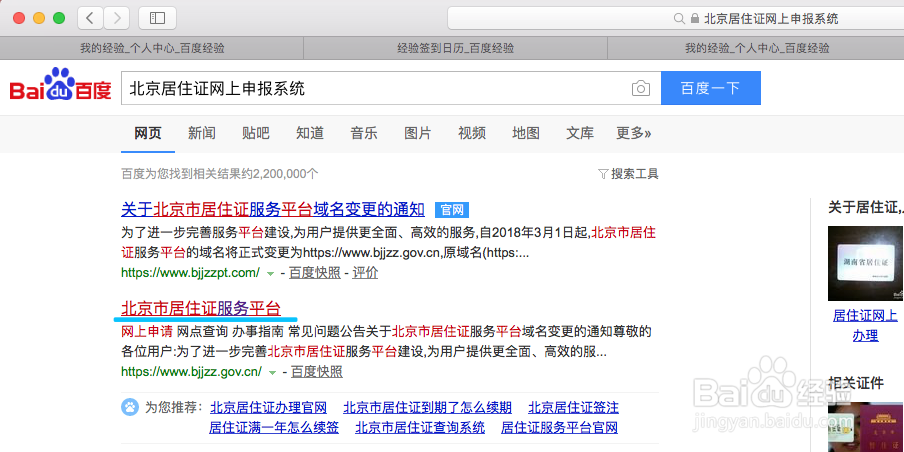Switch to 经验签到日历 tab

coord(455,48)
